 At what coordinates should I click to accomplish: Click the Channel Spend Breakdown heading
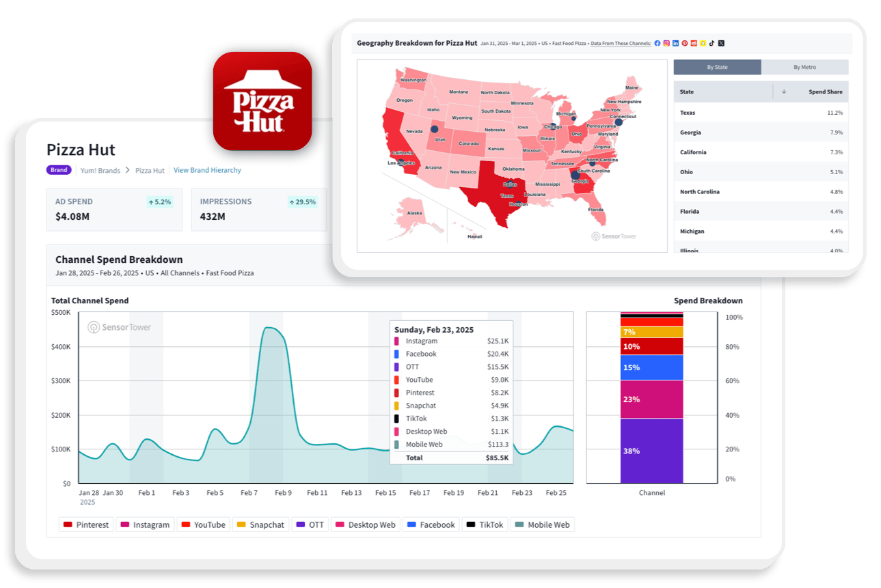[x=119, y=260]
